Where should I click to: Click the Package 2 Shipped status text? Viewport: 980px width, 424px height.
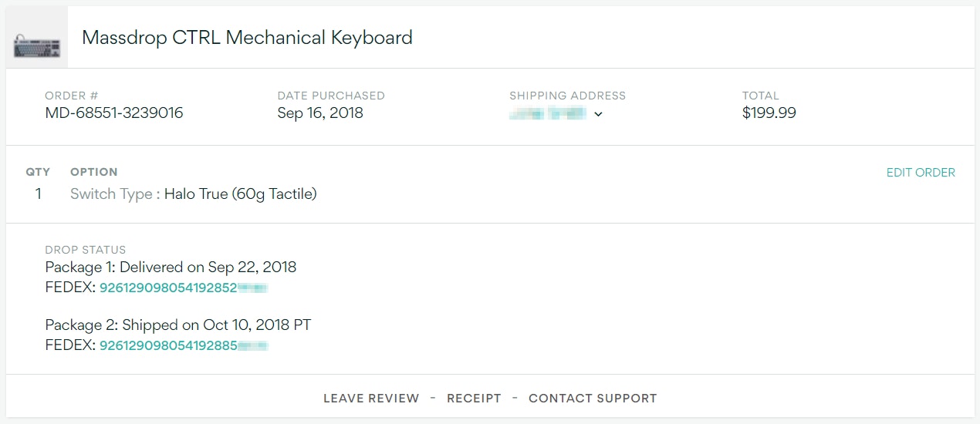click(177, 325)
